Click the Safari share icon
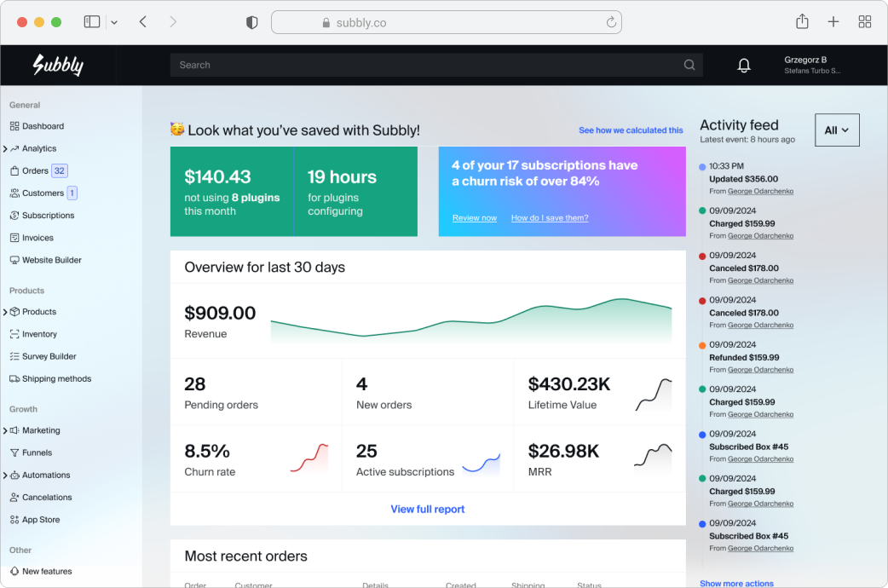 coord(802,22)
